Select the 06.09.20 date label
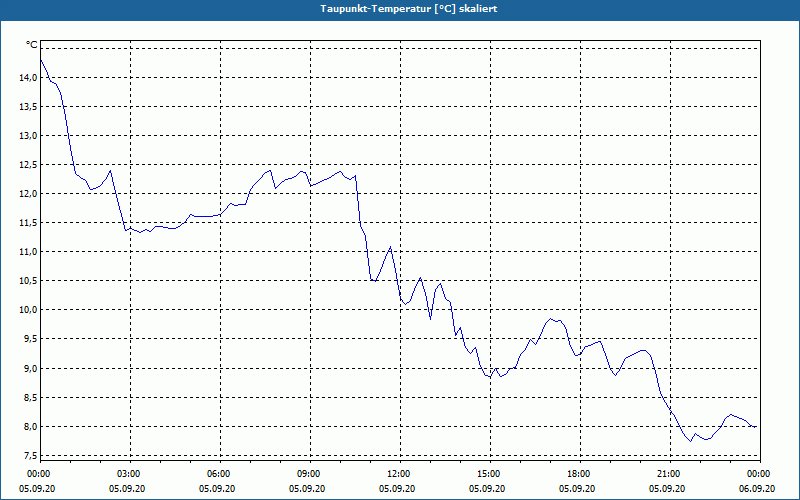 point(757,489)
